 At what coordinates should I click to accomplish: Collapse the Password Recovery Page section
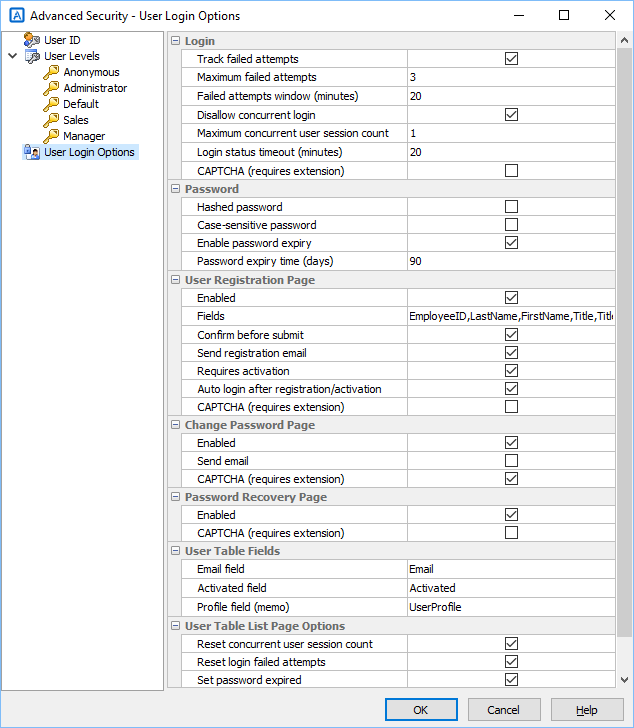pos(175,497)
